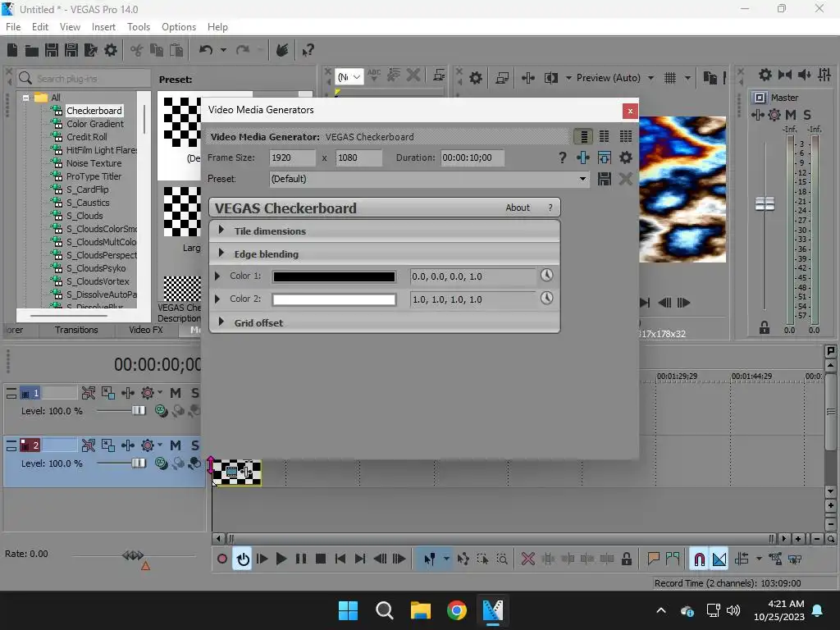Click track 1 Level slider handle
This screenshot has height=630, width=840.
(x=139, y=410)
